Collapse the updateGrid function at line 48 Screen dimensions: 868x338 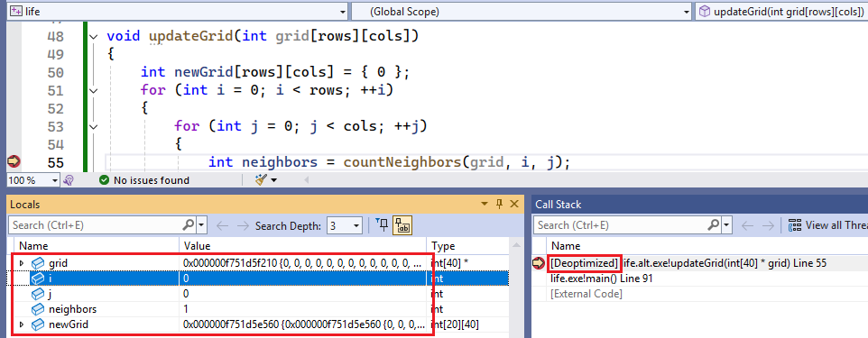click(x=94, y=37)
